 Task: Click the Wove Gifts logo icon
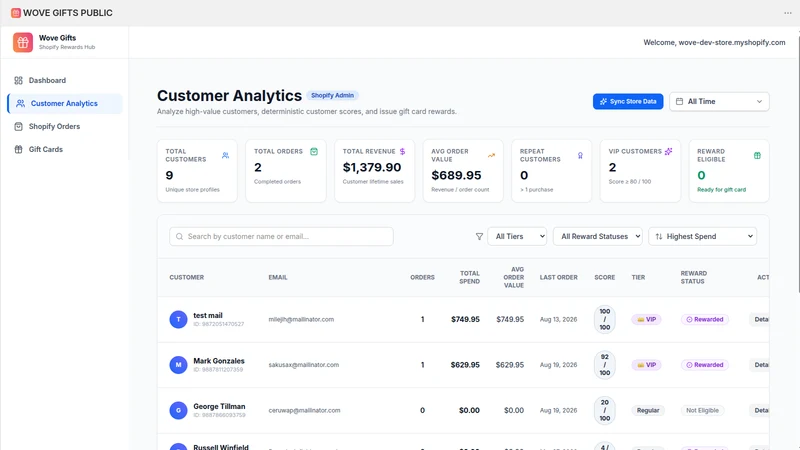(23, 42)
